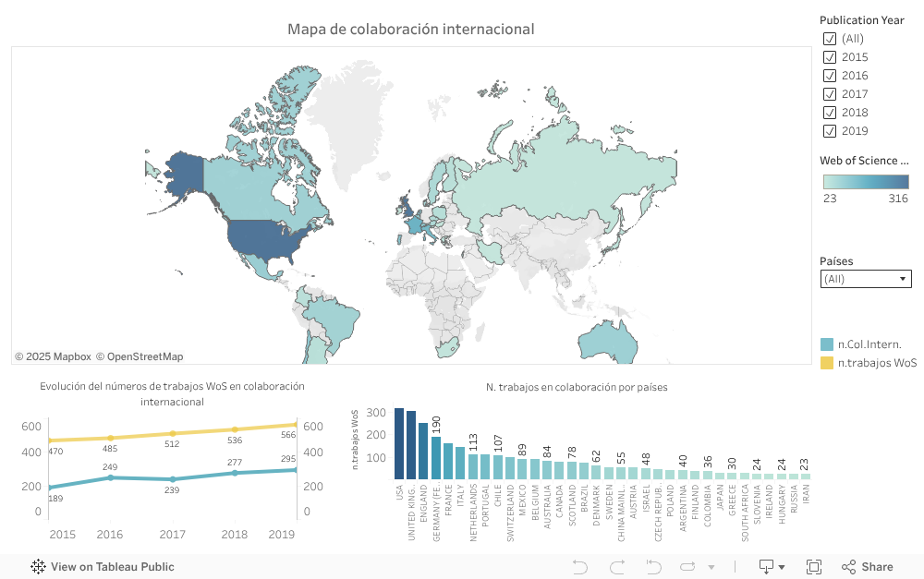The width and height of the screenshot is (924, 579).
Task: Disable the 2018 year filter checkbox
Action: coord(829,113)
